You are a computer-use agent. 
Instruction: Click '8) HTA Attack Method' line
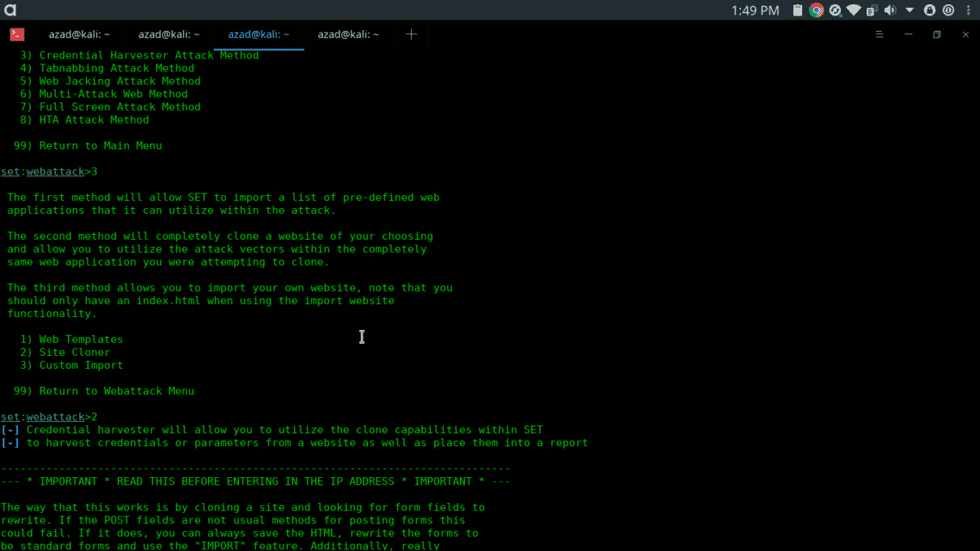pyautogui.click(x=84, y=120)
